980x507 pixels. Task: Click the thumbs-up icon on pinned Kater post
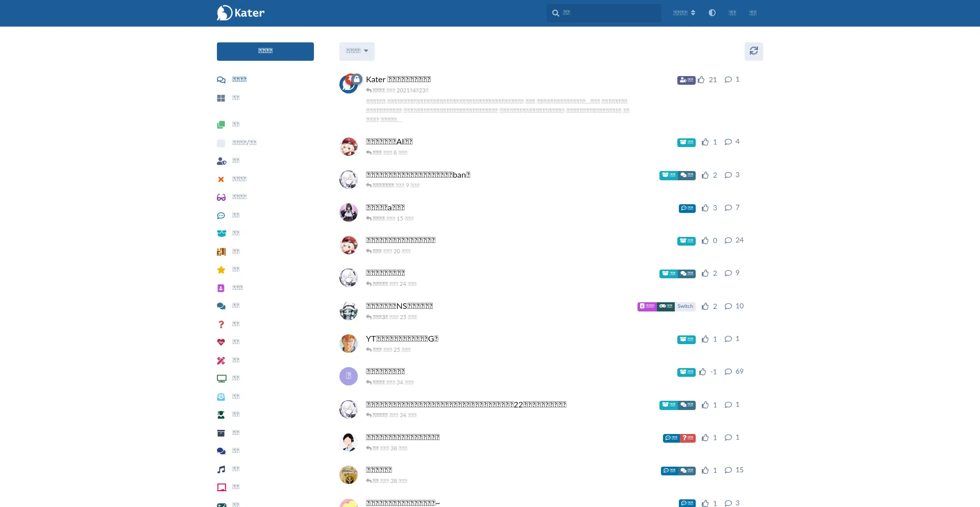pos(701,80)
